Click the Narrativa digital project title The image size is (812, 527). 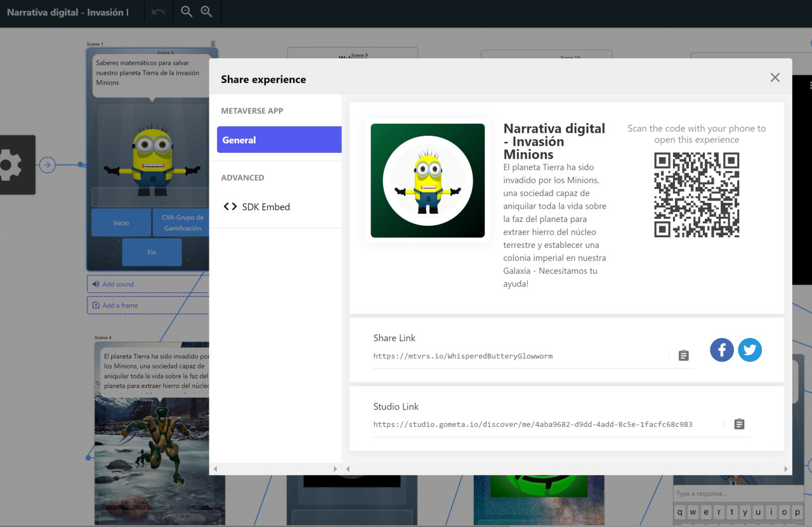(x=67, y=12)
